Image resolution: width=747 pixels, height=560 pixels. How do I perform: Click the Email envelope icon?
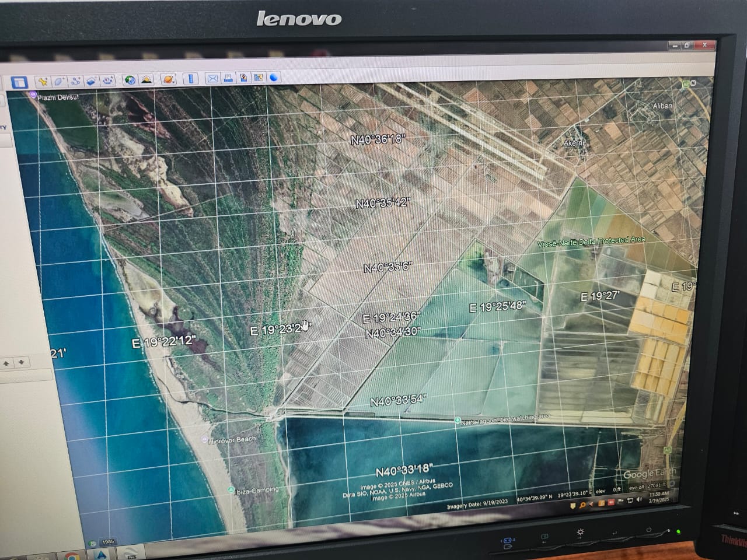[x=212, y=78]
